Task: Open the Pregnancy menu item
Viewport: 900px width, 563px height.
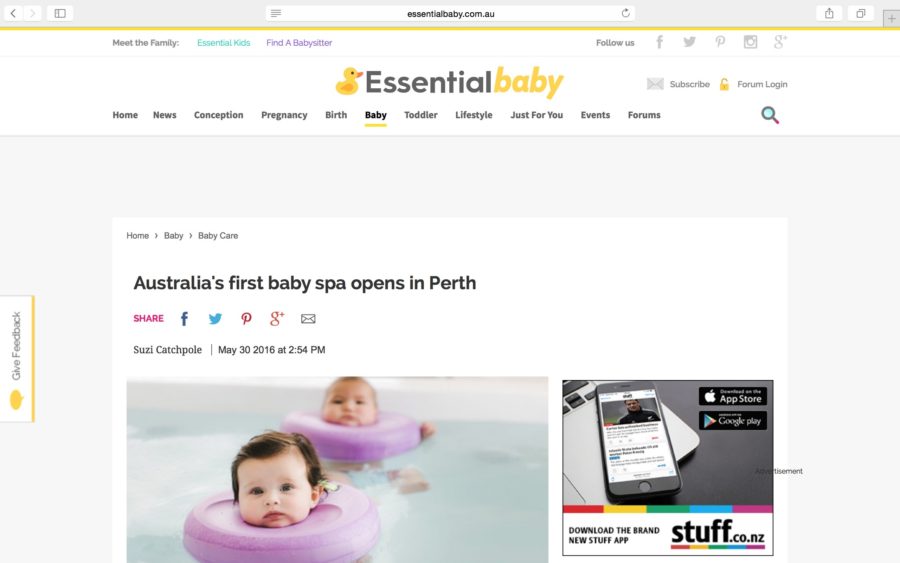Action: tap(284, 115)
